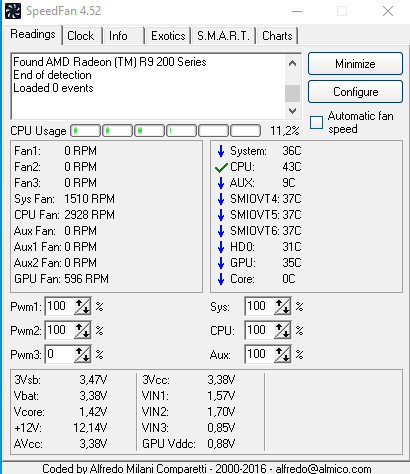Open the Charts tab

[x=277, y=36]
